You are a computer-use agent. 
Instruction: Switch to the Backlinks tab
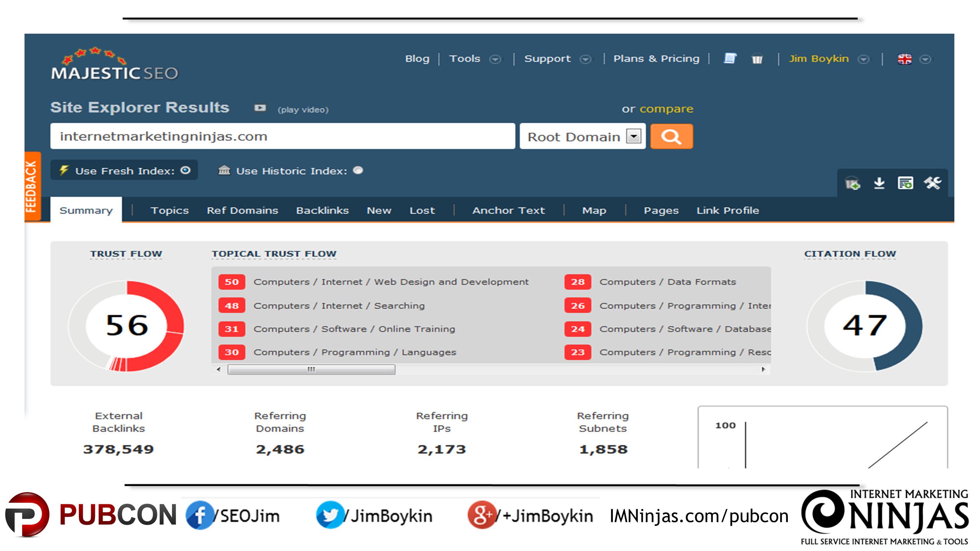click(322, 210)
